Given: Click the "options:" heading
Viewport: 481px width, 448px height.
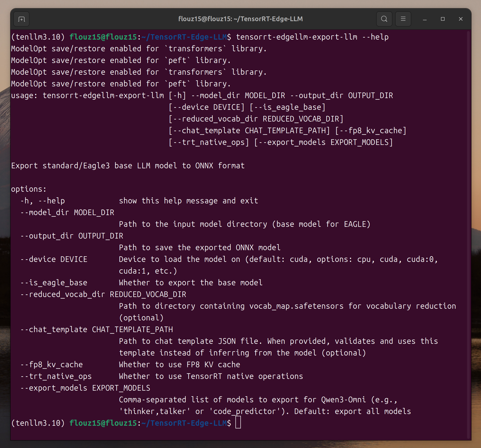Looking at the screenshot, I should coord(29,189).
